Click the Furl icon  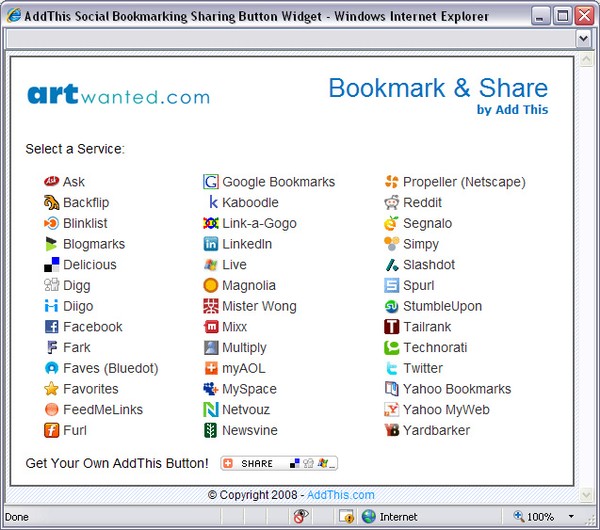coord(51,430)
